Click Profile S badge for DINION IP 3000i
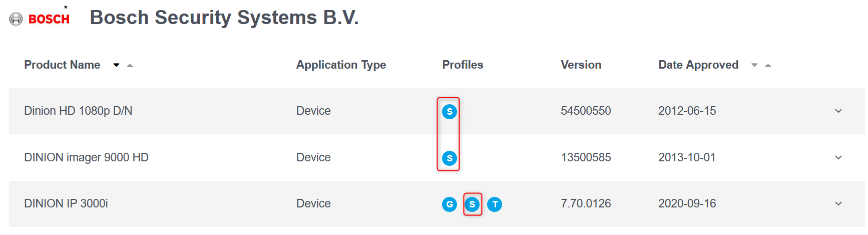The image size is (868, 235). 472,204
